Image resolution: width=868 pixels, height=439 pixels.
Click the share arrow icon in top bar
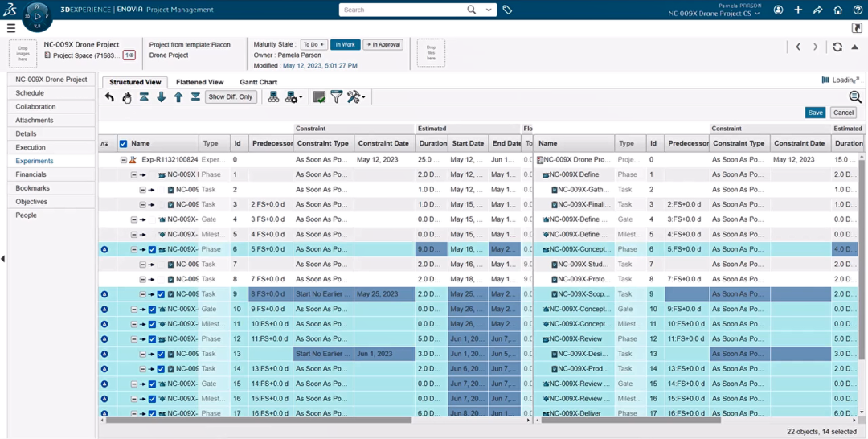pos(818,10)
